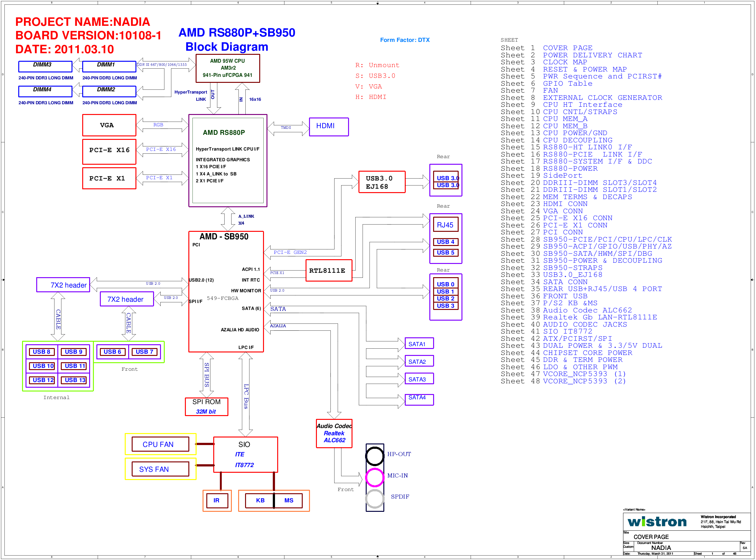Click the RGB arrow between VGA and RS880P

(162, 125)
